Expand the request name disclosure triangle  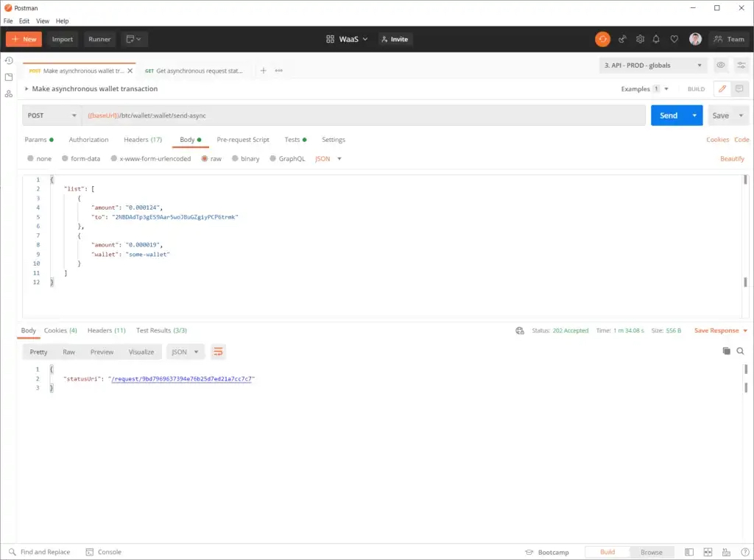(x=27, y=89)
